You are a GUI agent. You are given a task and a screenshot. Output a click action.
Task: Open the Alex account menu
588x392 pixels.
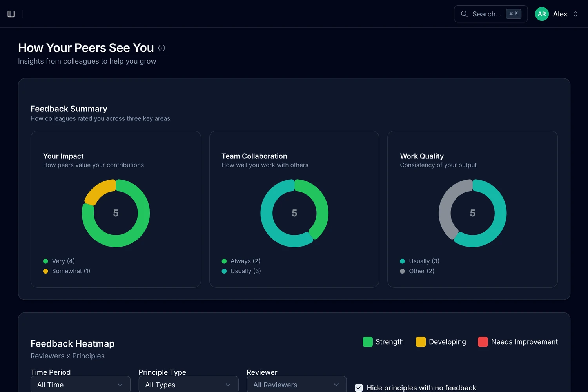coord(557,14)
